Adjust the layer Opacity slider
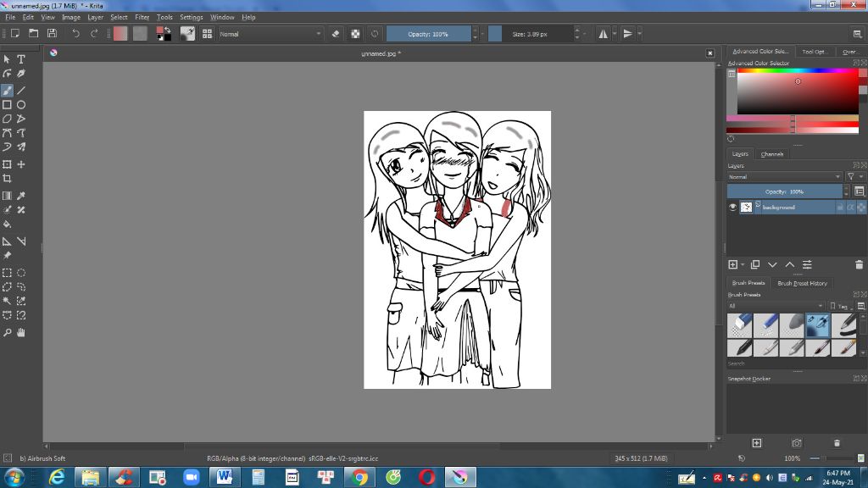Viewport: 868px width, 488px height. pos(784,191)
